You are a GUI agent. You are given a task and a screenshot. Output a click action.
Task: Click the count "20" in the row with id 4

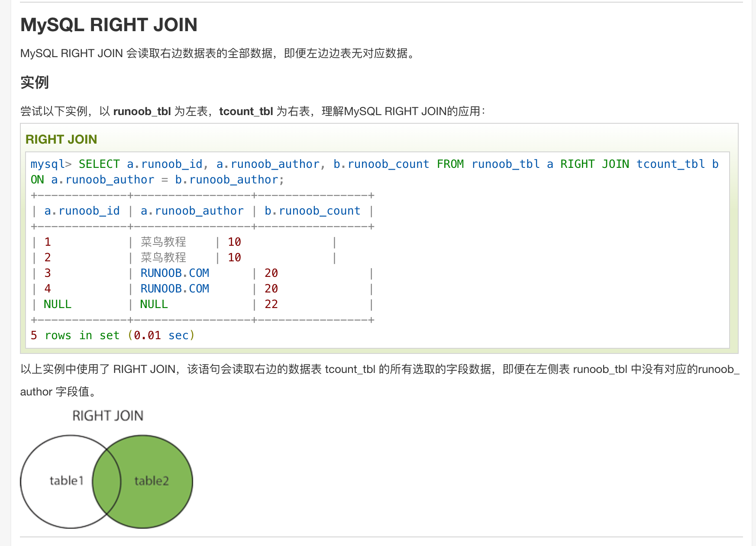click(x=271, y=289)
